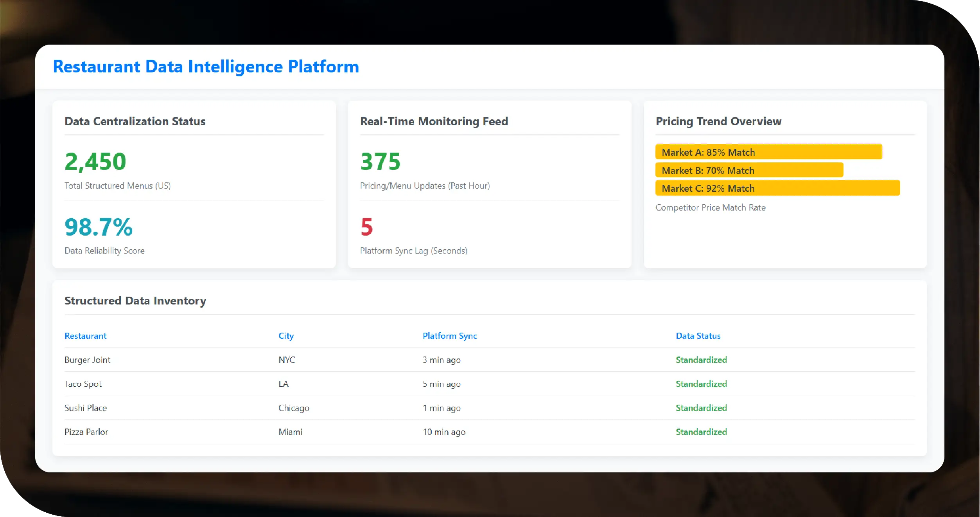Click the Platform Sync column header
The image size is (980, 517).
tap(449, 336)
